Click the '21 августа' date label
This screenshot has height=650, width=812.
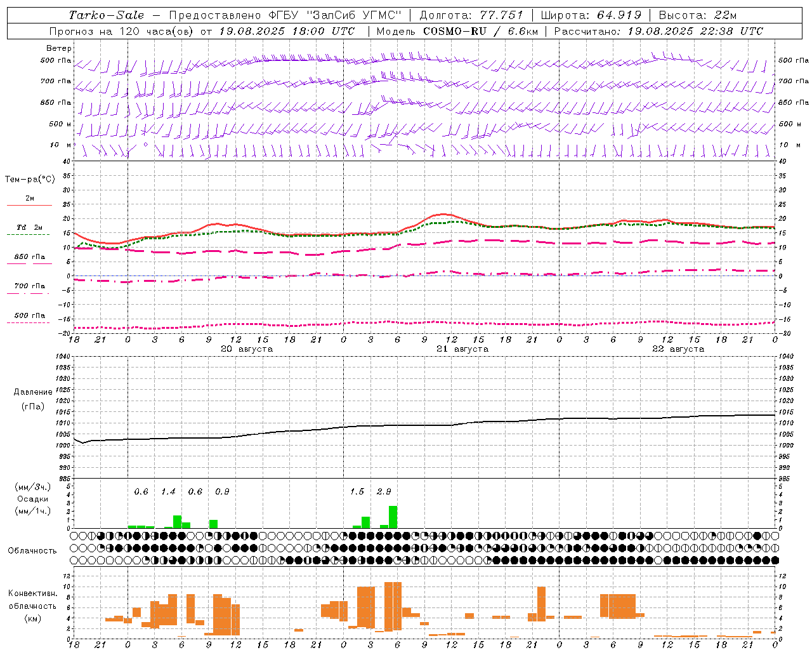[462, 349]
